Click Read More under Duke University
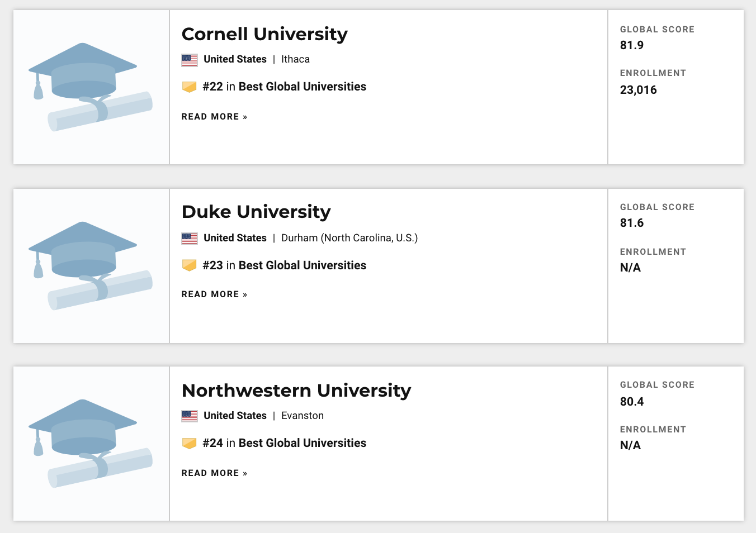The height and width of the screenshot is (533, 756). 214,294
